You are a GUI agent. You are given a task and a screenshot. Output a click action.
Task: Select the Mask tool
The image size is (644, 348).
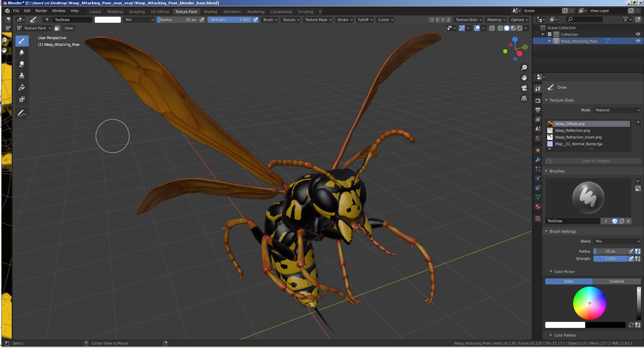pyautogui.click(x=22, y=99)
